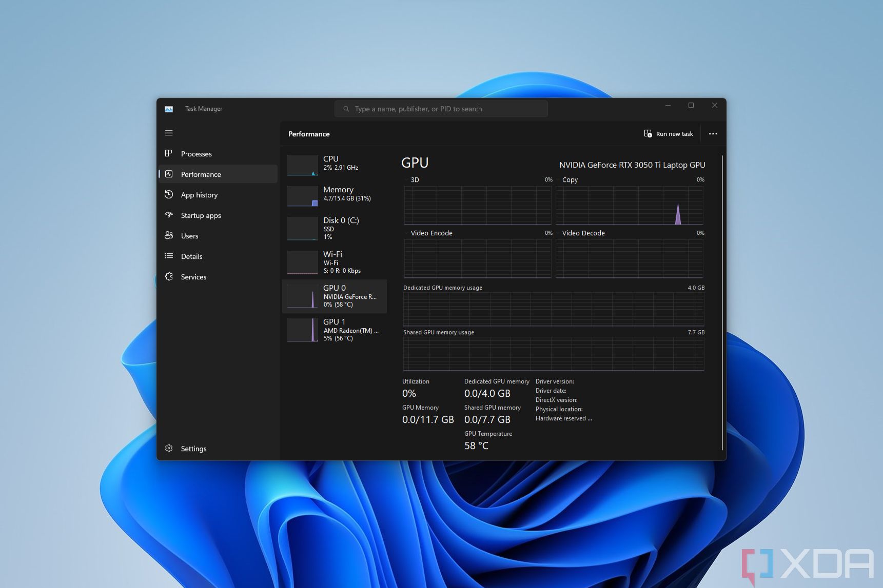Select the Wi-Fi performance entry
Image resolution: width=883 pixels, height=588 pixels.
pyautogui.click(x=335, y=262)
